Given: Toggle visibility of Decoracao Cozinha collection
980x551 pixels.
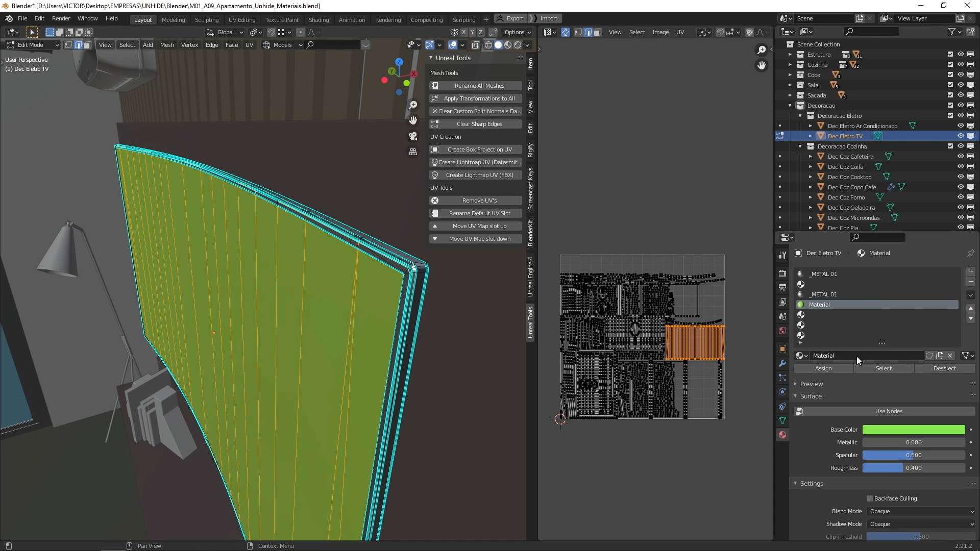Looking at the screenshot, I should click(961, 146).
